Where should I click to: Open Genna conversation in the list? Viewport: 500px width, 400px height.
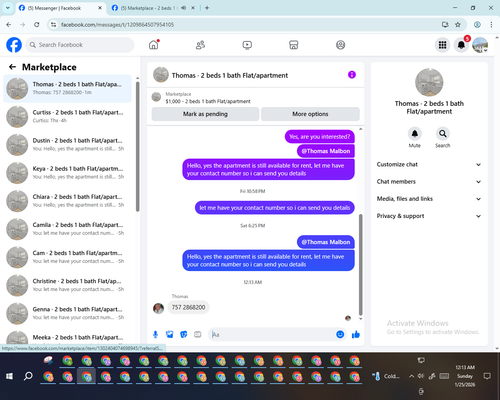67,313
